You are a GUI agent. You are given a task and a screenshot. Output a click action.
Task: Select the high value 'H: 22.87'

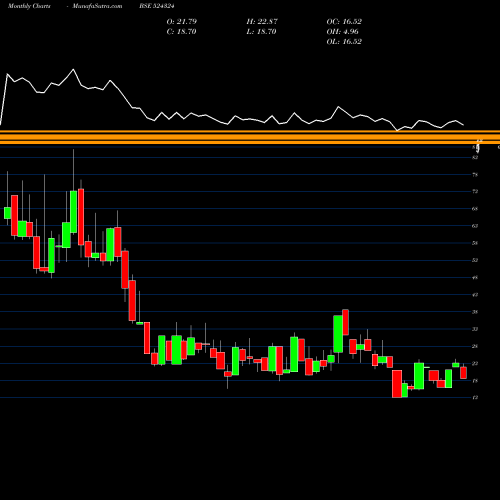pyautogui.click(x=262, y=22)
